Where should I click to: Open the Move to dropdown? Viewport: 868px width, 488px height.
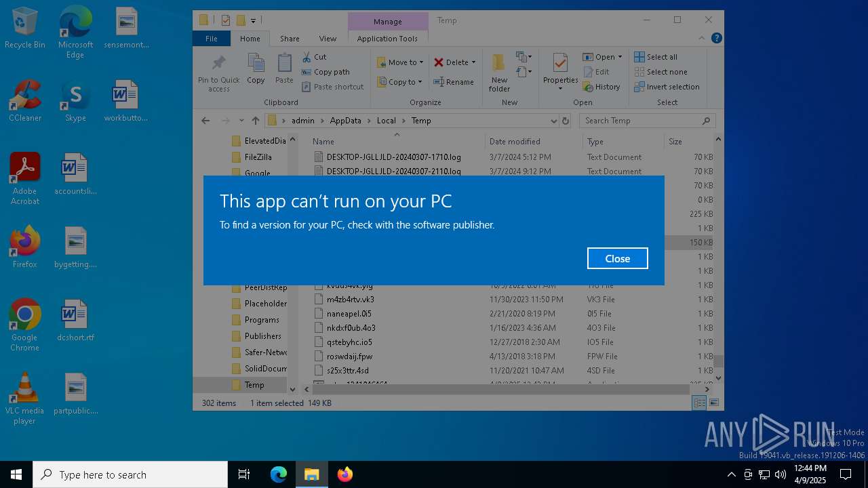[400, 62]
